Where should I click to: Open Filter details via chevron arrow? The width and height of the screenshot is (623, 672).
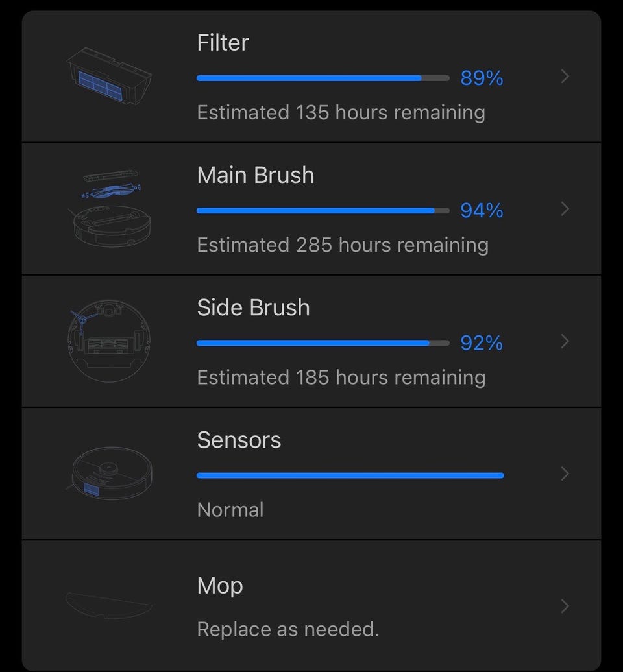565,77
